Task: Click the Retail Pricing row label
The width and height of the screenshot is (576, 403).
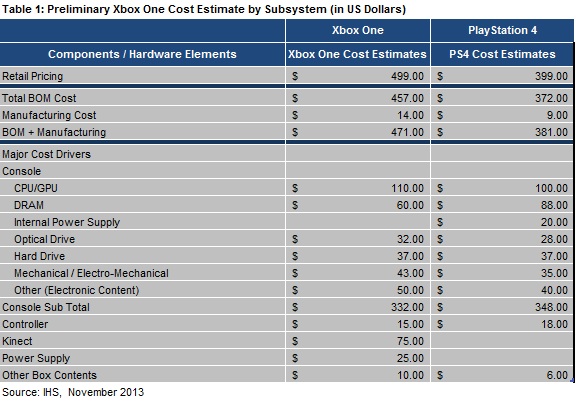Action: click(33, 76)
